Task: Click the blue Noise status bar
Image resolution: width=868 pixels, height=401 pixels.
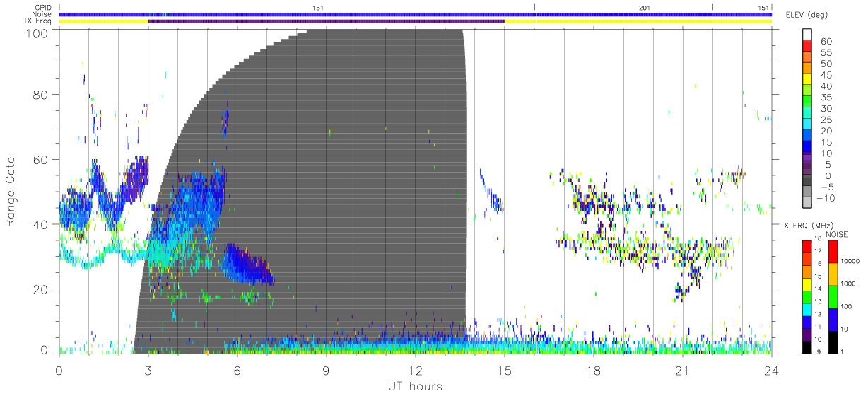Action: [416, 14]
